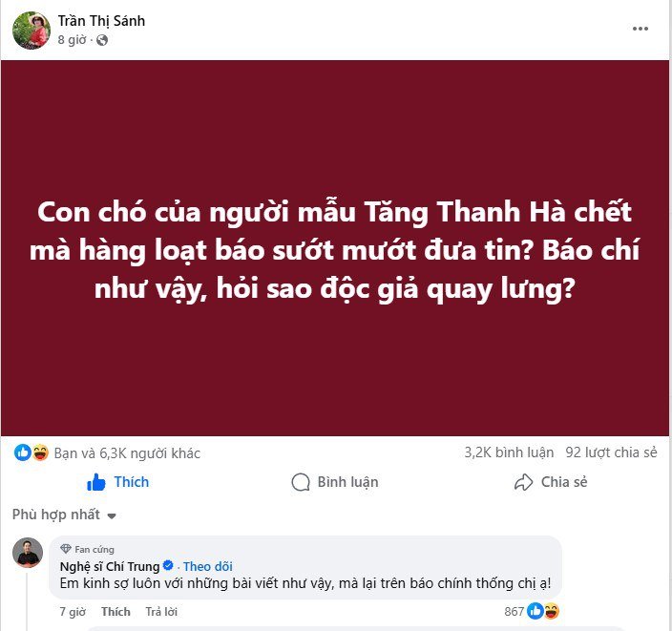The image size is (672, 631).
Task: Expand the Phù hợp nhất sort dropdown
Action: (x=64, y=515)
